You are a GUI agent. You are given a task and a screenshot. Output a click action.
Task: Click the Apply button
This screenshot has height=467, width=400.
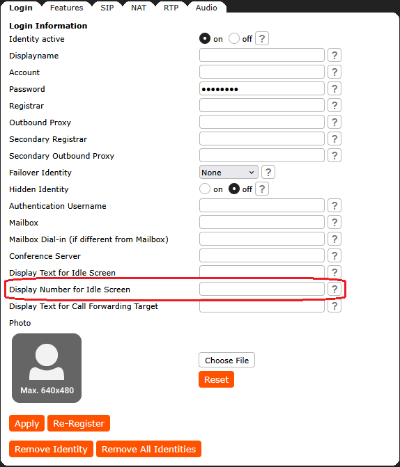pyautogui.click(x=27, y=424)
